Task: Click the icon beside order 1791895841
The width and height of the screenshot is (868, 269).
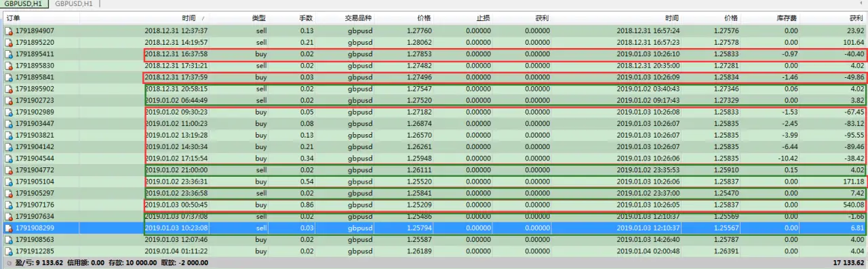Action: [9, 77]
